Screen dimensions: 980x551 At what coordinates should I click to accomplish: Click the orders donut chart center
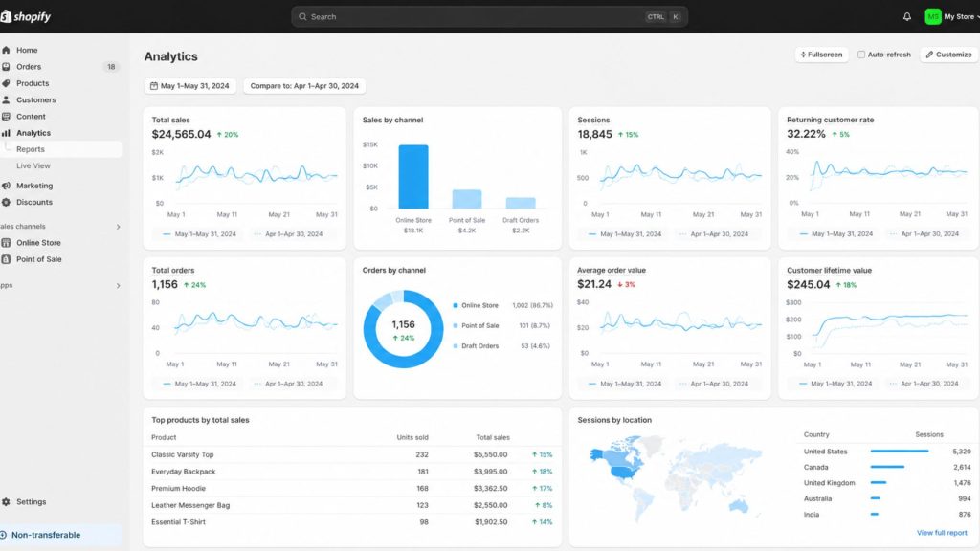point(403,329)
